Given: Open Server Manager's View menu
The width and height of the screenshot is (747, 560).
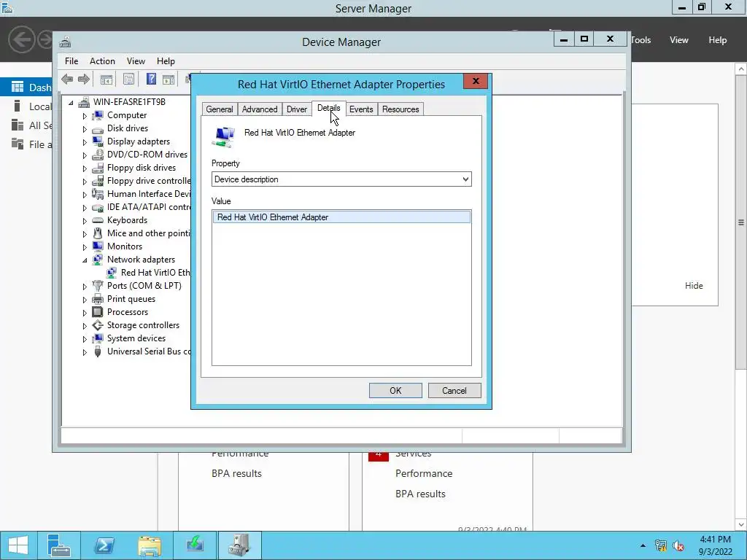Looking at the screenshot, I should tap(679, 40).
